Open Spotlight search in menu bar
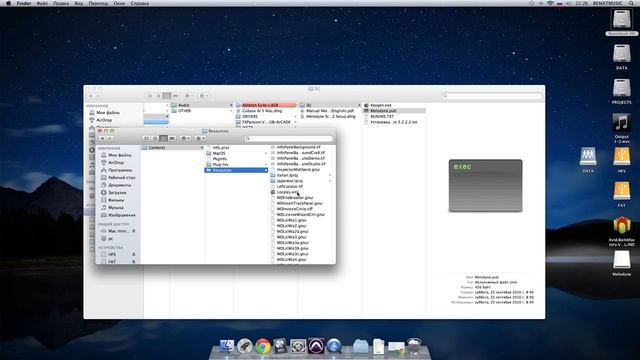Screen dimensions: 640x360 (x=631, y=3)
